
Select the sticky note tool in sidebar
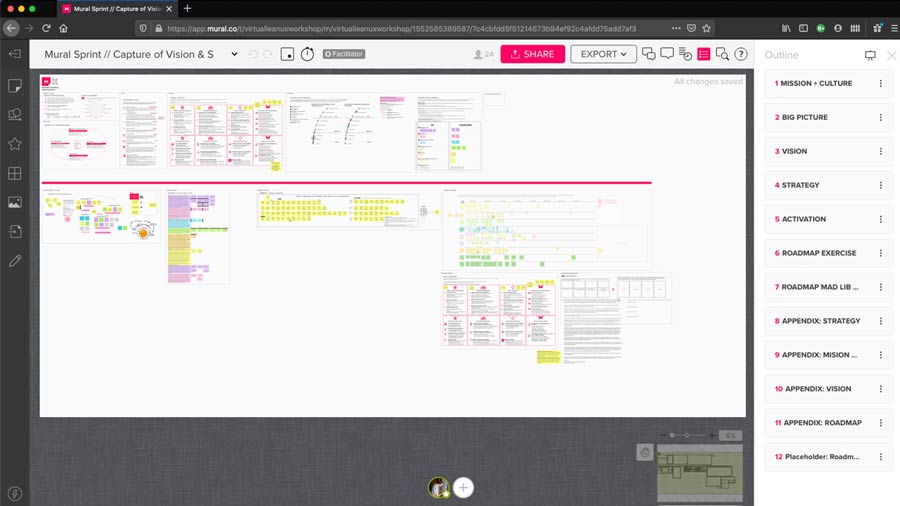[x=15, y=86]
